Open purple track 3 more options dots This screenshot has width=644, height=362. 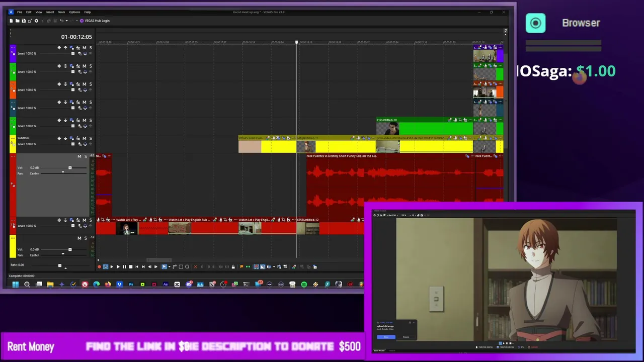point(13,48)
